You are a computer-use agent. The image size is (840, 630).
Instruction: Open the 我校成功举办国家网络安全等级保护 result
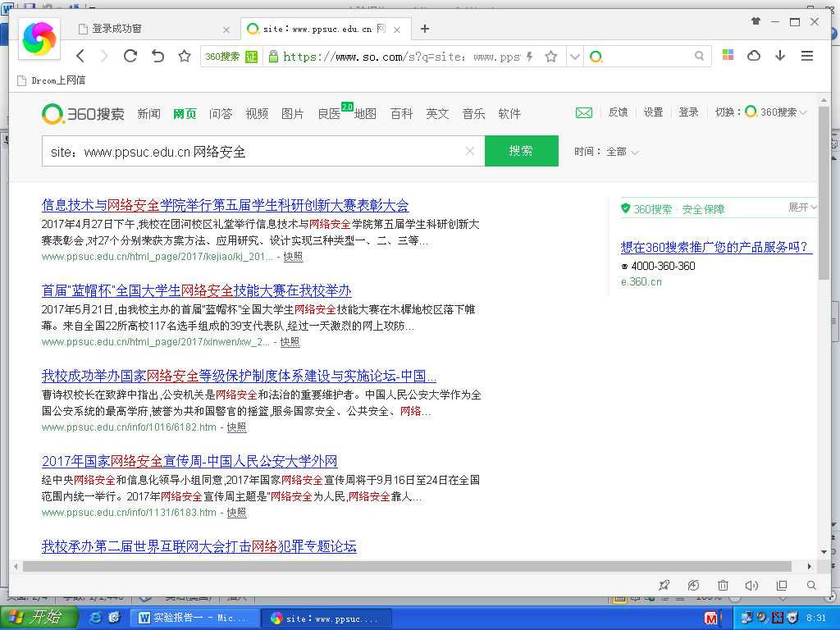(239, 376)
